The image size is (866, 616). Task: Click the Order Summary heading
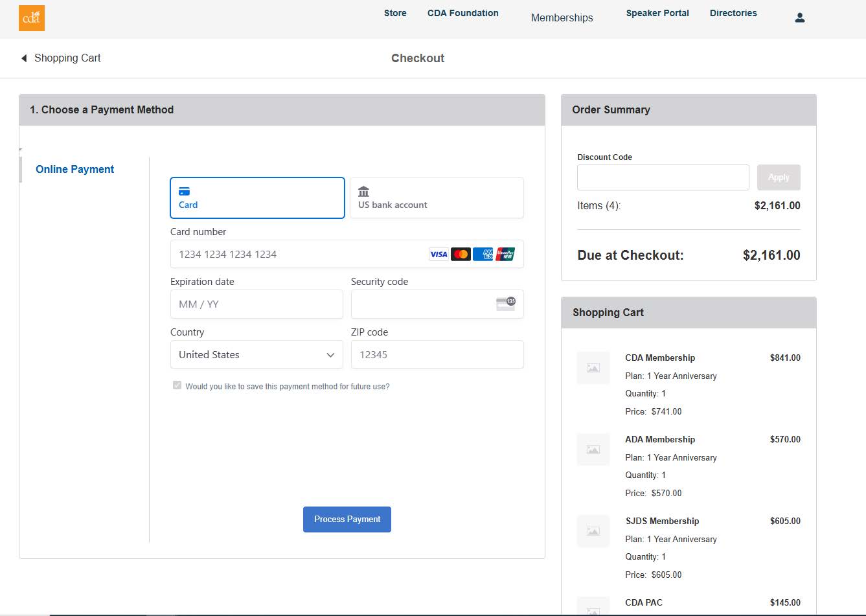tap(611, 110)
